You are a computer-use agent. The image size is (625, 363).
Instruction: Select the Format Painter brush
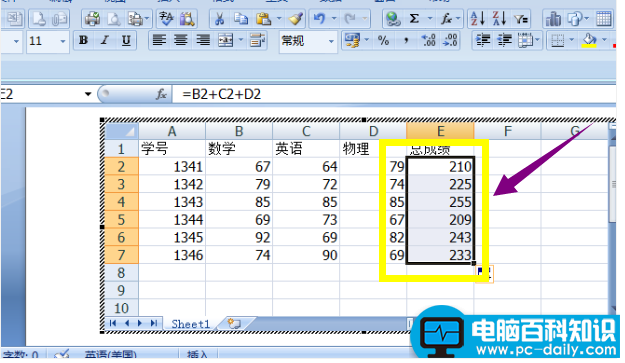point(296,18)
